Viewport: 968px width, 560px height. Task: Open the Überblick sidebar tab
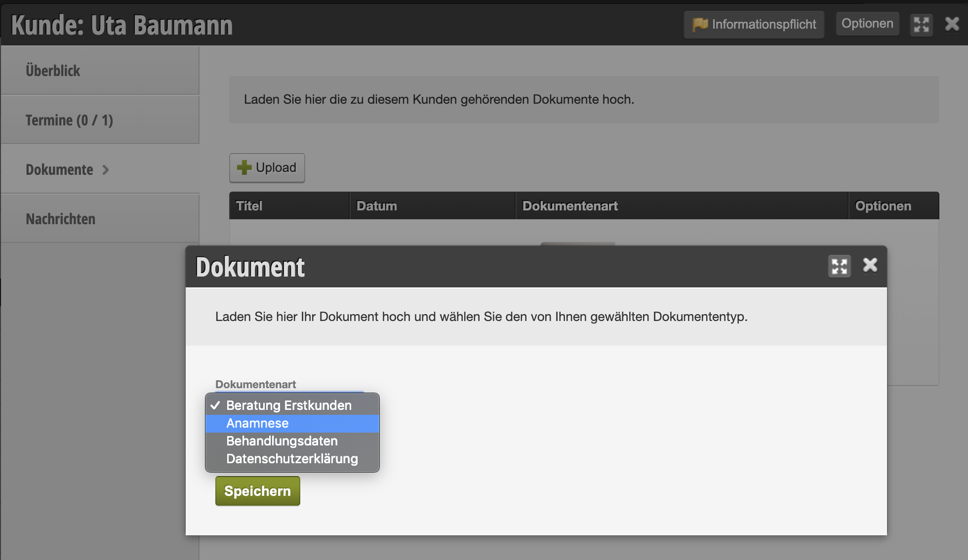click(x=100, y=71)
